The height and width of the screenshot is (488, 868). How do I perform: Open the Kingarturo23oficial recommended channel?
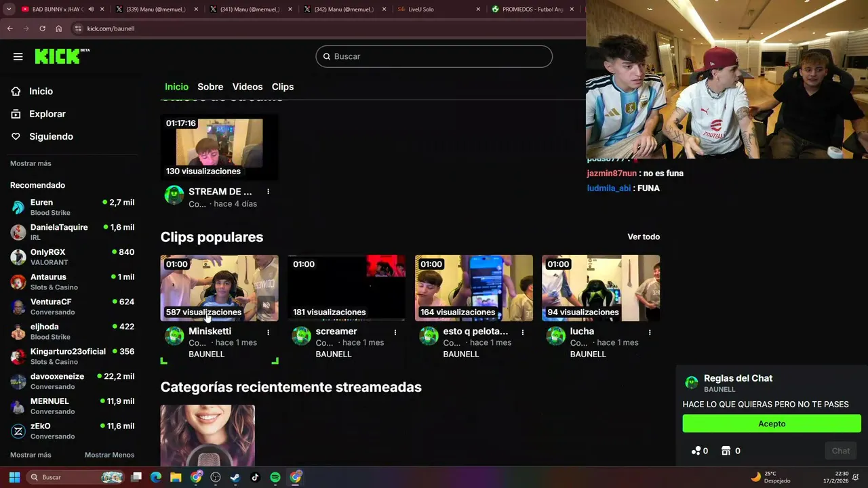[x=72, y=357]
